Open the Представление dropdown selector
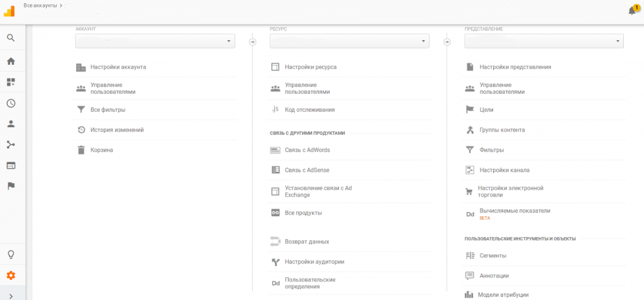This screenshot has height=300, width=644. coord(544,41)
